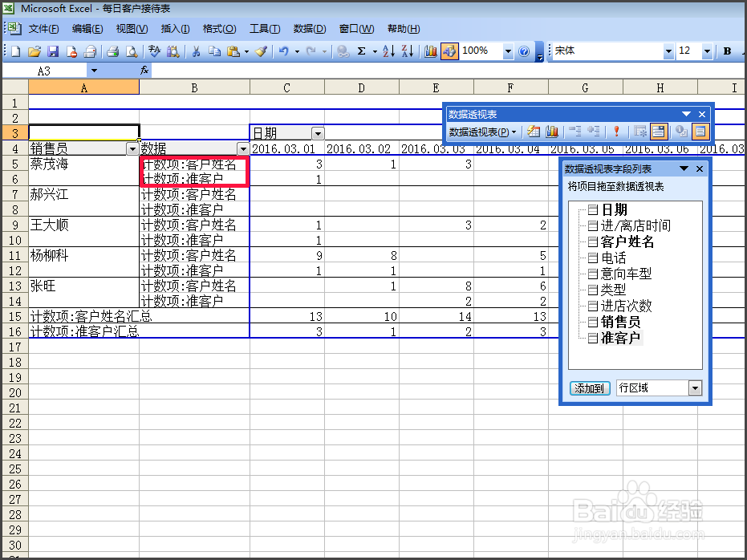This screenshot has height=560, width=747.
Task: Open the 行区域 area dropdown
Action: tap(695, 388)
